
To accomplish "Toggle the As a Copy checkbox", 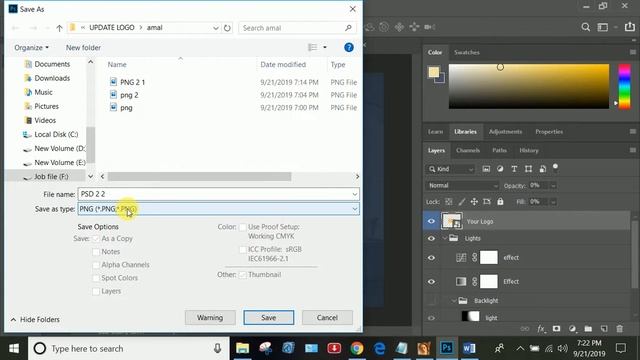I will pyautogui.click(x=96, y=238).
